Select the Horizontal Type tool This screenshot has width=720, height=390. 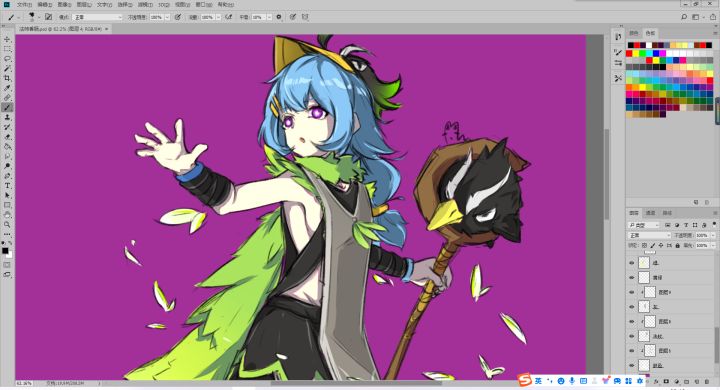click(7, 186)
